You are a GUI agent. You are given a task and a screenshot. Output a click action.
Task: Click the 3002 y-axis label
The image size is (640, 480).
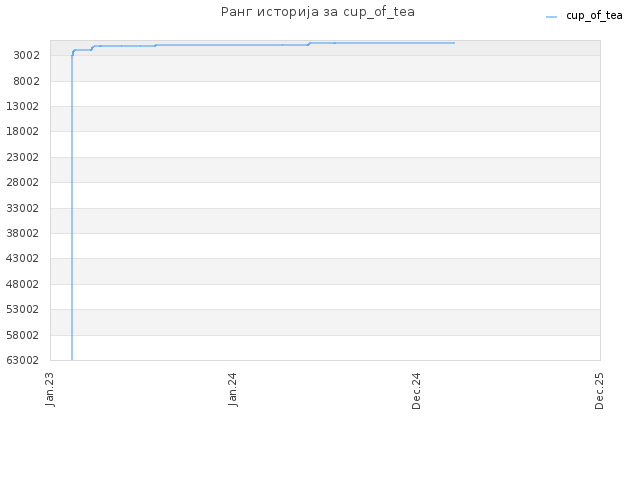(27, 55)
